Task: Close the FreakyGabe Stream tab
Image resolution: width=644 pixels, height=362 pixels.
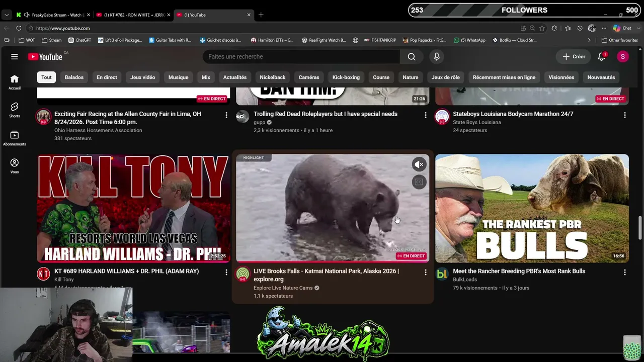Action: (x=88, y=15)
